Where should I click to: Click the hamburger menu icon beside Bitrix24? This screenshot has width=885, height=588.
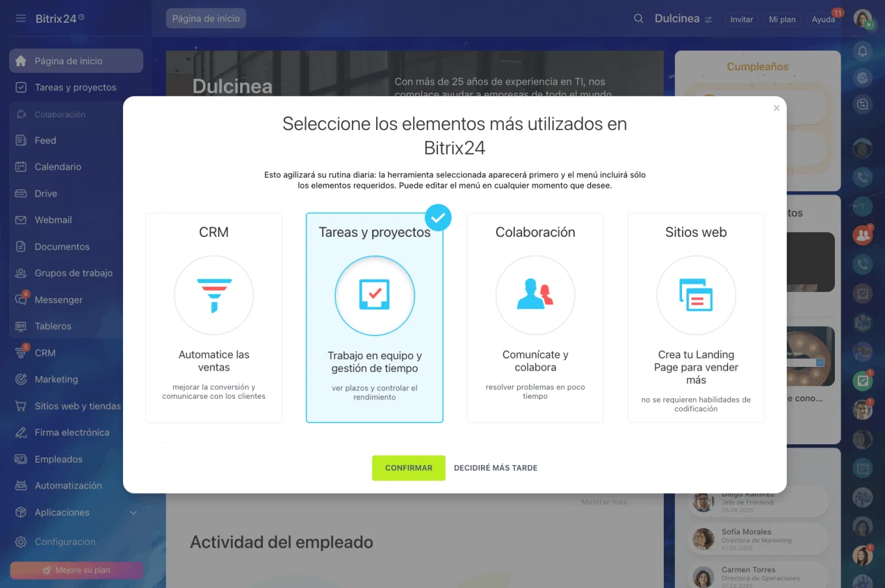tap(21, 19)
